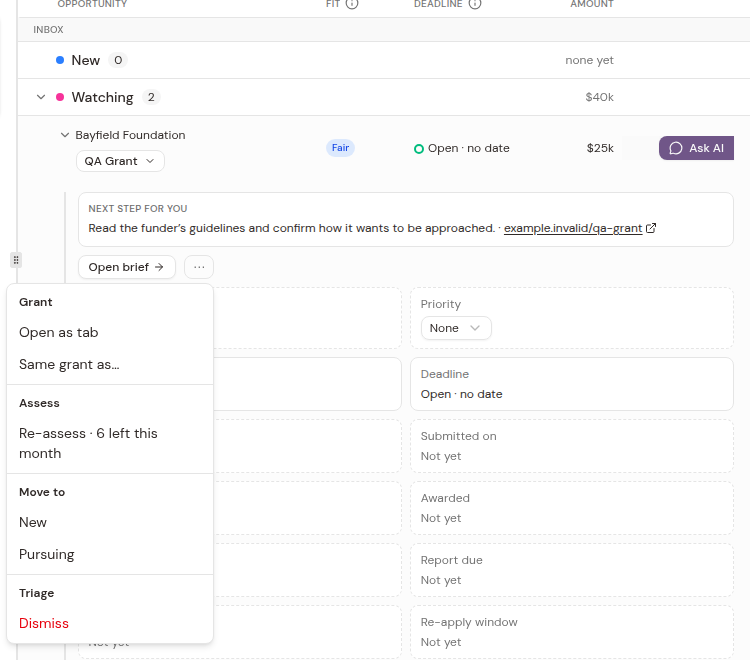
Task: Click 'Open · no date' in Bayfield row
Action: pyautogui.click(x=468, y=148)
